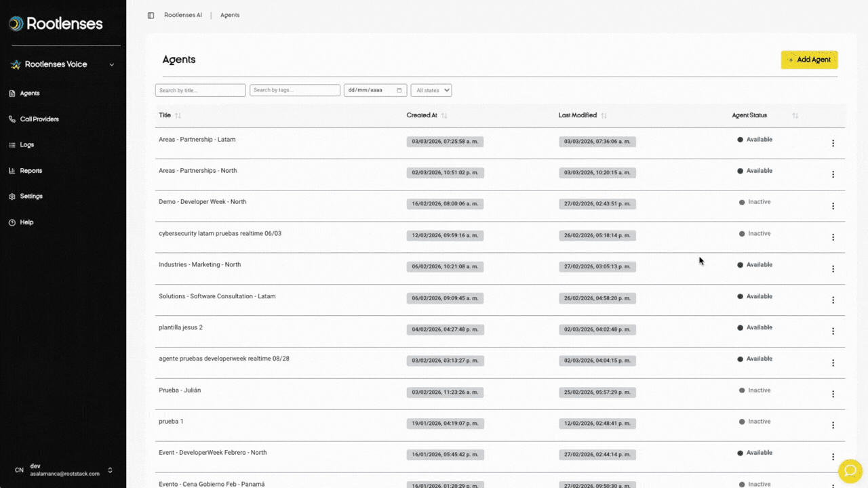
Task: Open the Help question mark icon
Action: point(12,222)
